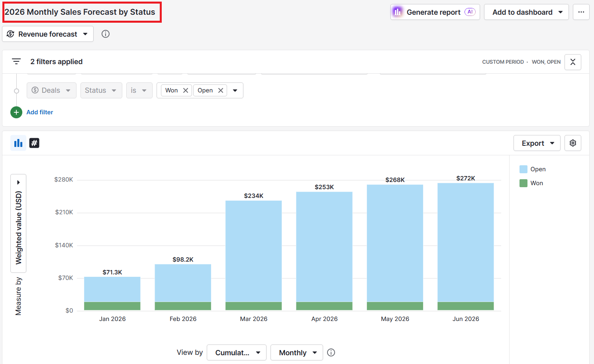Click the report title 2026 Monthly Sales Forecast
594x364 pixels.
pyautogui.click(x=80, y=12)
